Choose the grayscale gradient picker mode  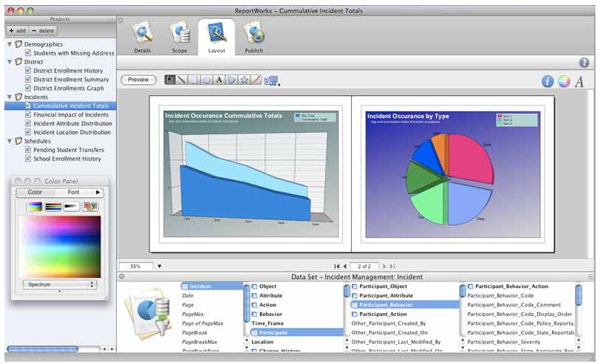pyautogui.click(x=72, y=207)
